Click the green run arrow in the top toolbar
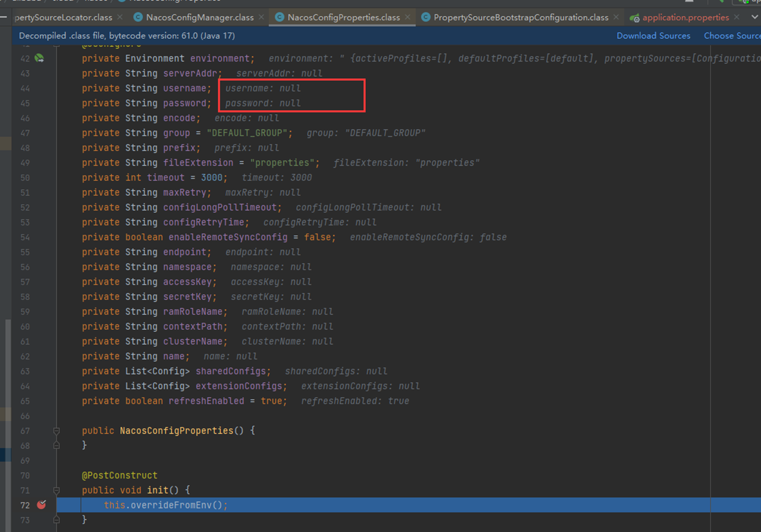Image resolution: width=761 pixels, height=532 pixels. click(x=721, y=1)
